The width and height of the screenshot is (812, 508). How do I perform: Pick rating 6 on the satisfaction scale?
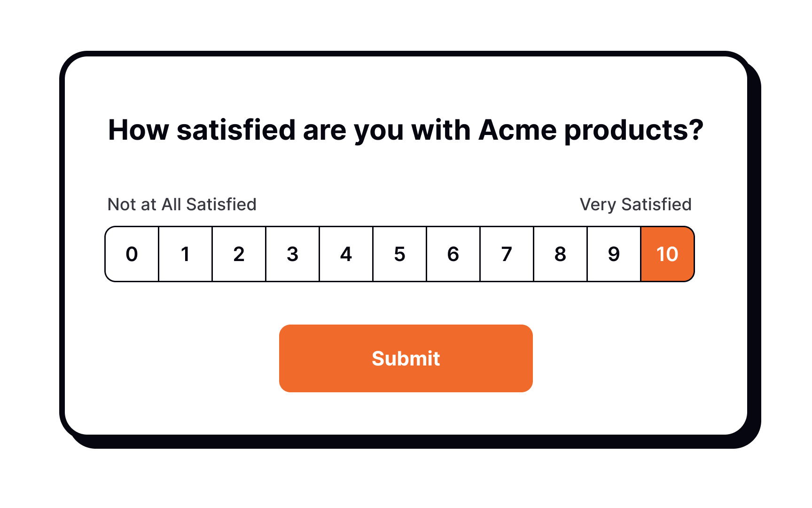[x=453, y=254]
